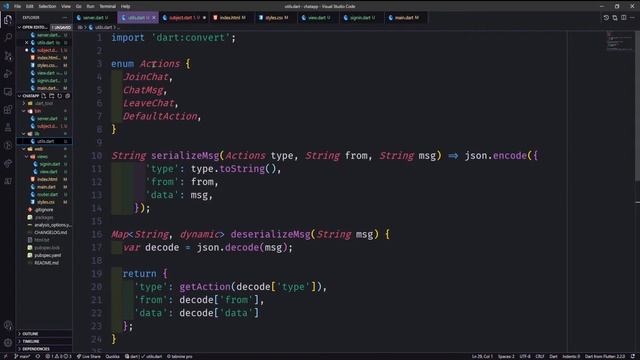Viewport: 640px width, 360px height.
Task: Click the main branch indicator in status bar
Action: pyautogui.click(x=22, y=356)
